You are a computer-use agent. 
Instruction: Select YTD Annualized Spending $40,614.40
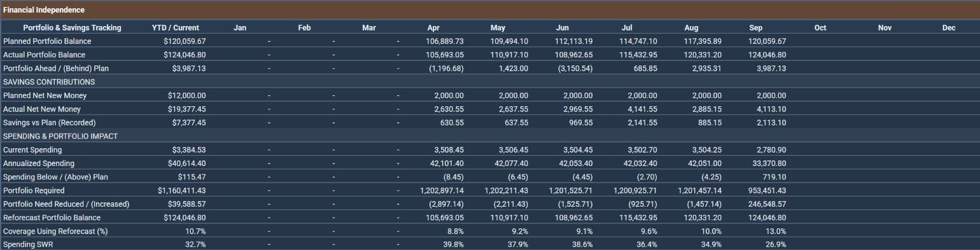tap(186, 163)
